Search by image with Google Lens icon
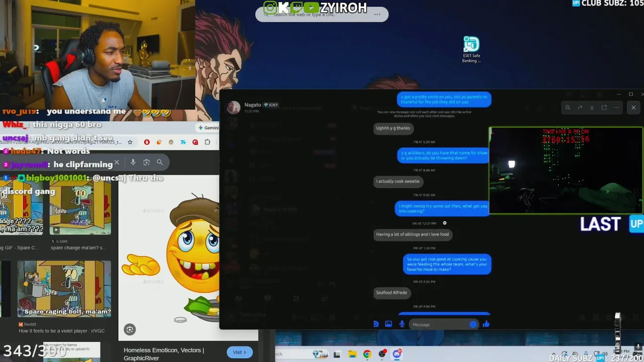 (x=146, y=162)
